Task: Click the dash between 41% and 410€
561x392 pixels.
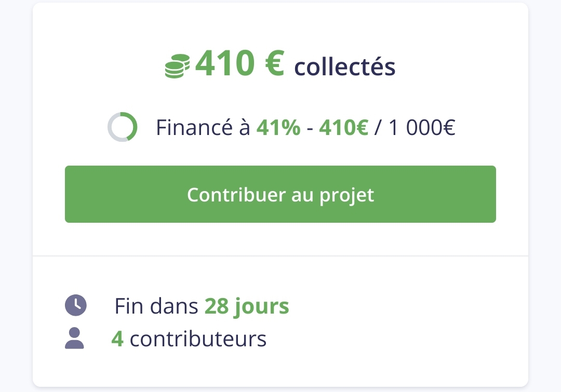Action: point(310,128)
